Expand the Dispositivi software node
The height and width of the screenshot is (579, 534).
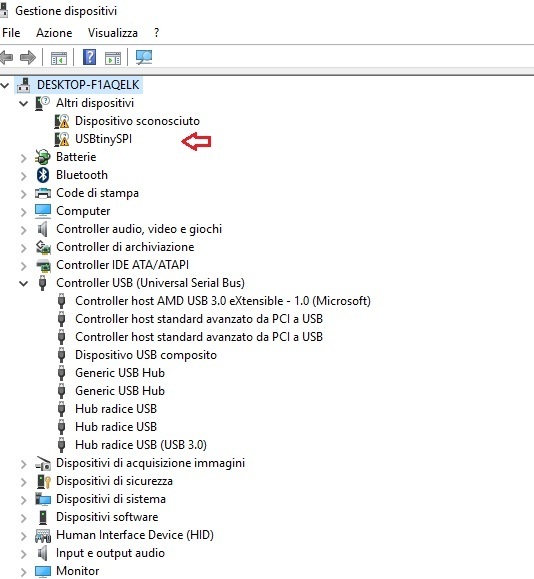click(x=24, y=518)
